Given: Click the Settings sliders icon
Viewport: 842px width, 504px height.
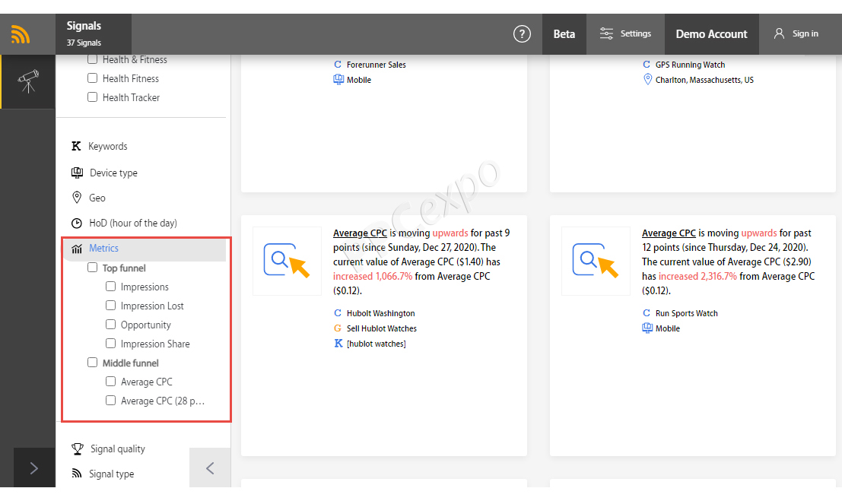Looking at the screenshot, I should click(606, 33).
